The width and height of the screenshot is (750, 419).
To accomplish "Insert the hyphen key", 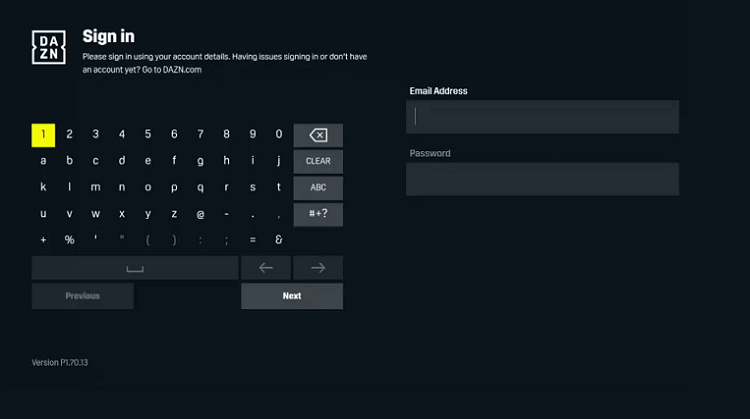I will point(226,214).
